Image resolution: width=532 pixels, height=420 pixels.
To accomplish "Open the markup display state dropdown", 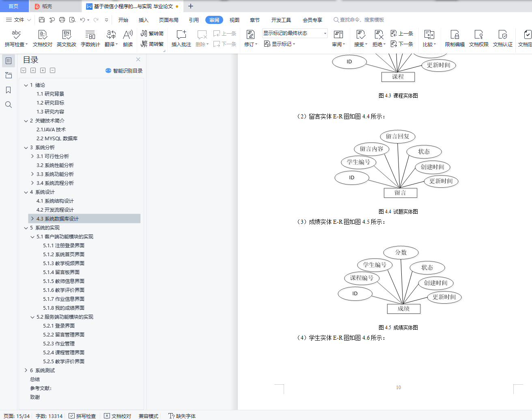I will point(295,33).
